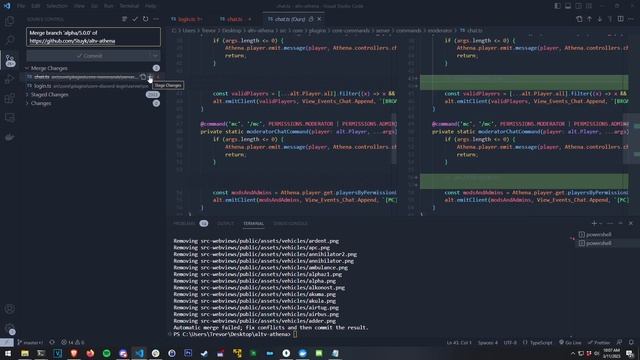The height and width of the screenshot is (360, 640).
Task: Maximize the terminal panel size
Action: 620,223
